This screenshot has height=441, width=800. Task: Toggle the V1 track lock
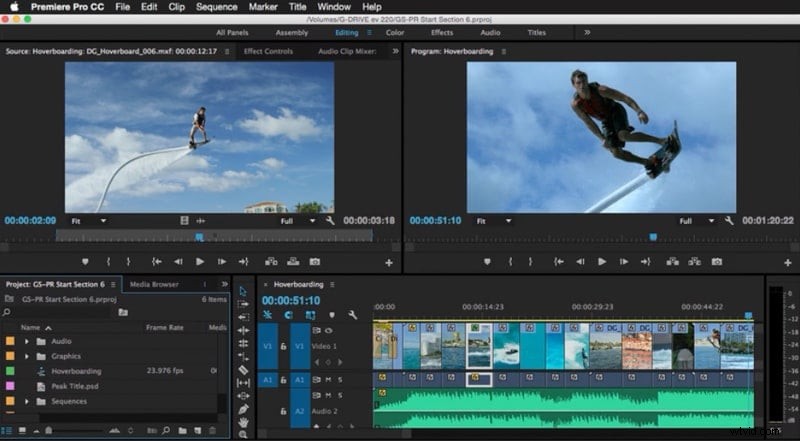tap(284, 346)
